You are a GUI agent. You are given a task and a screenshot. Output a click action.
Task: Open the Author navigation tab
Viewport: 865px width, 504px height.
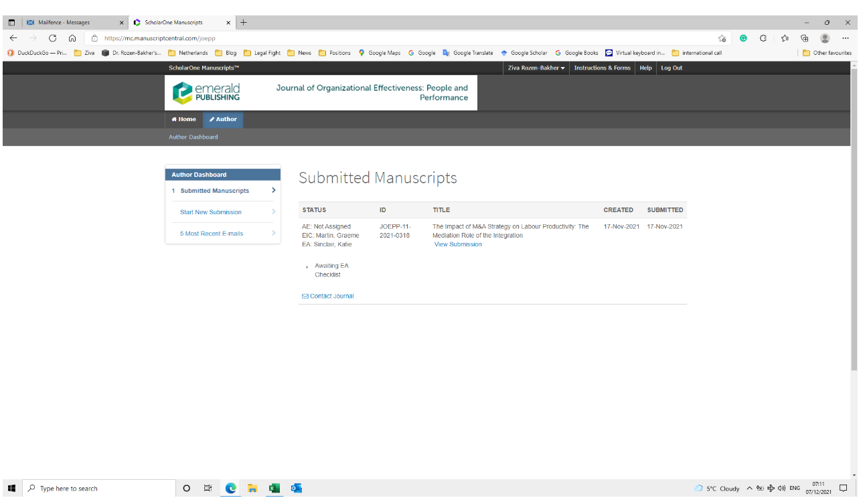pyautogui.click(x=223, y=119)
